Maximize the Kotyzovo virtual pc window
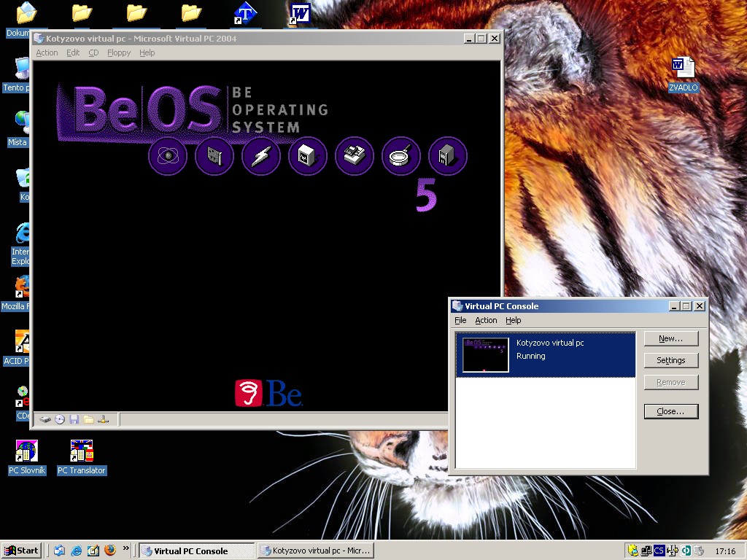This screenshot has height=560, width=747. [x=481, y=39]
